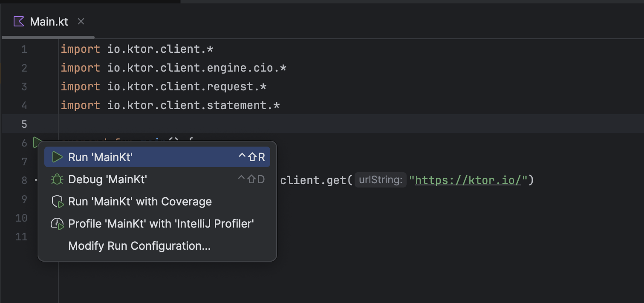Close the Main.kt tab
The width and height of the screenshot is (644, 303).
(x=81, y=21)
